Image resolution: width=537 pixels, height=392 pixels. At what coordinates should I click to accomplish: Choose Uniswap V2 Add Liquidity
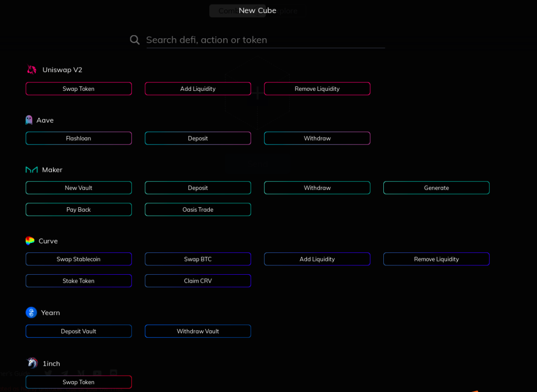[198, 88]
